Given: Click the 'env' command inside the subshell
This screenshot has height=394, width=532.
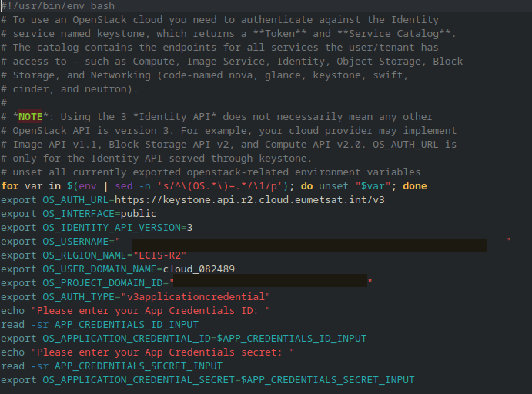Looking at the screenshot, I should [x=88, y=185].
